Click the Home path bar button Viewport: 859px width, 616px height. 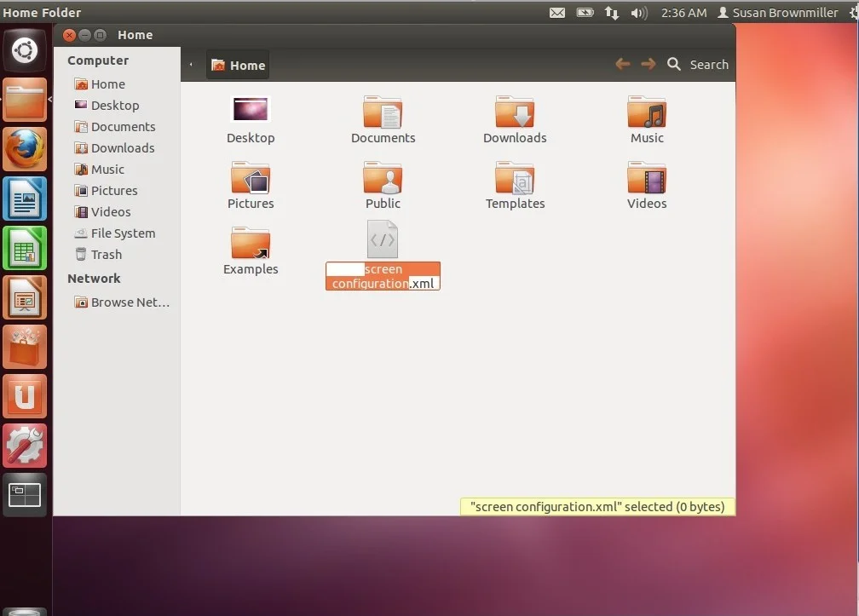click(x=238, y=66)
